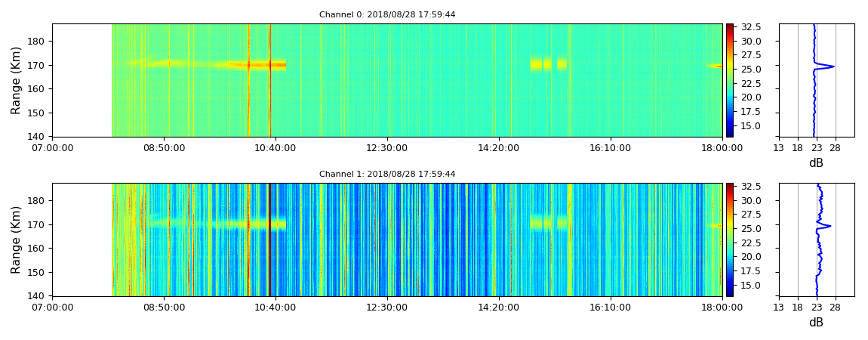
Task: Click the 18 tick under Channel 1 profile
Action: [798, 308]
